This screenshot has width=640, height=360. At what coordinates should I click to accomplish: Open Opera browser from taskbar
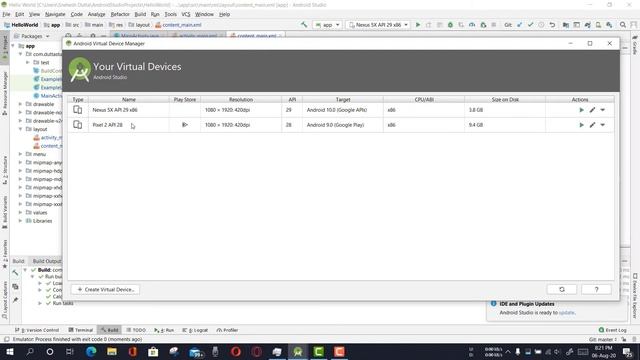point(236,351)
